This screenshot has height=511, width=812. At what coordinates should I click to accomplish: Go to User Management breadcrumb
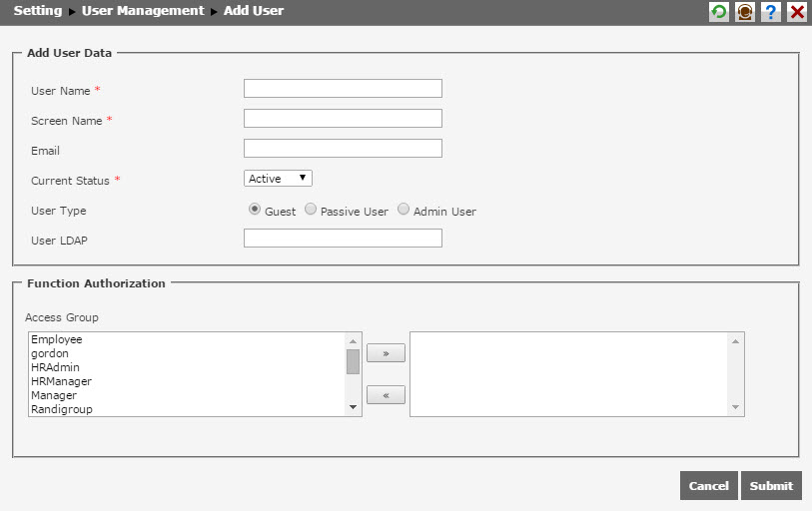coord(143,10)
